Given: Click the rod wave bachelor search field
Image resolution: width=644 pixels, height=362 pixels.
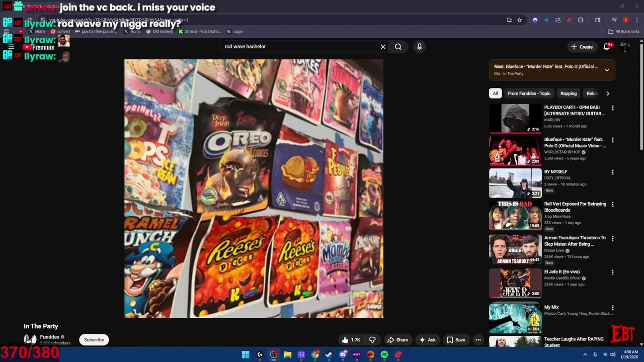Looking at the screenshot, I should coord(299,47).
